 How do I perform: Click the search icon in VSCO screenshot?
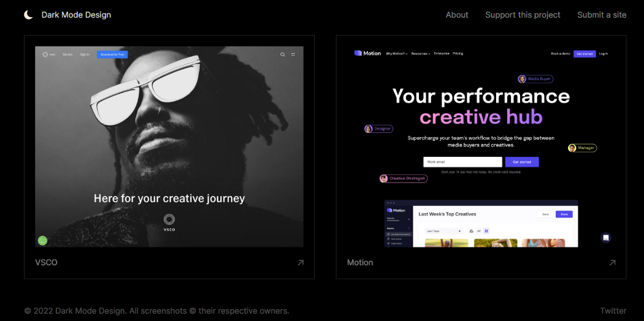(283, 55)
